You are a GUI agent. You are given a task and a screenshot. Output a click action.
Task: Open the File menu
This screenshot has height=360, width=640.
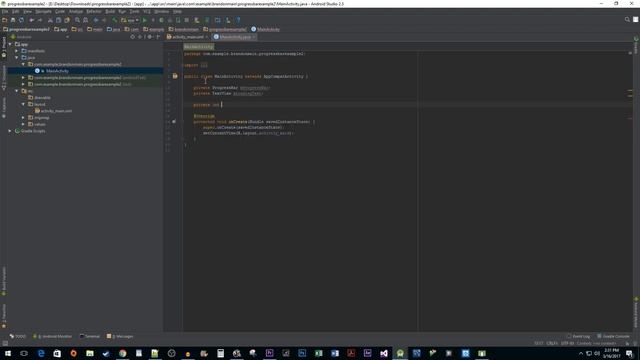tap(5, 11)
